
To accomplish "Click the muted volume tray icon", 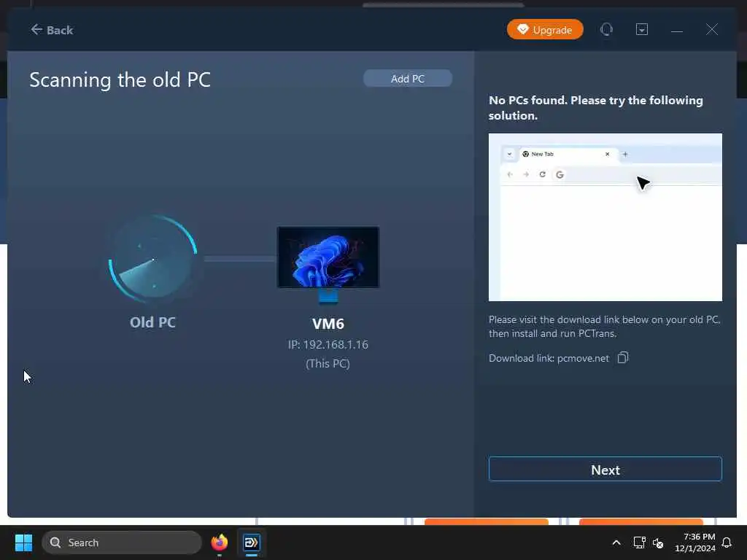I will [658, 542].
